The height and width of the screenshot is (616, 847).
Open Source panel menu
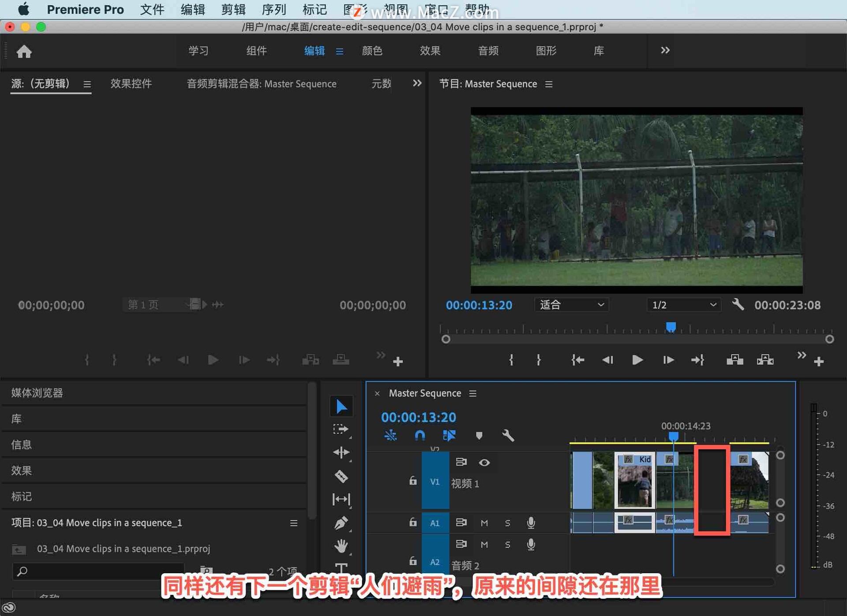(87, 84)
